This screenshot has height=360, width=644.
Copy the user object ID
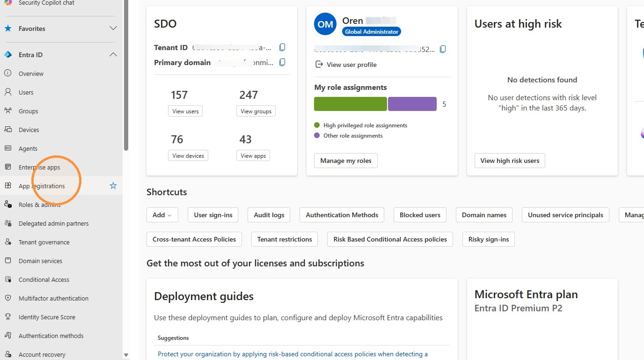tap(443, 49)
